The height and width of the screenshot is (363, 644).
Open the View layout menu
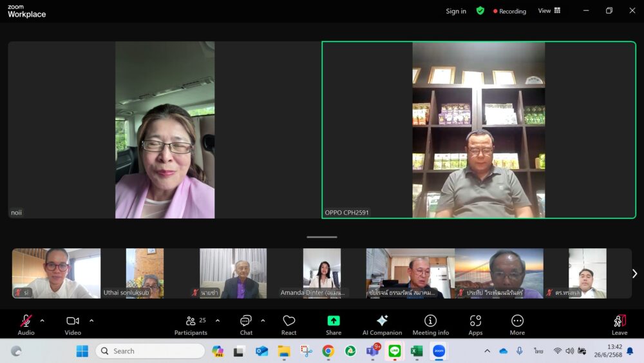tap(549, 11)
